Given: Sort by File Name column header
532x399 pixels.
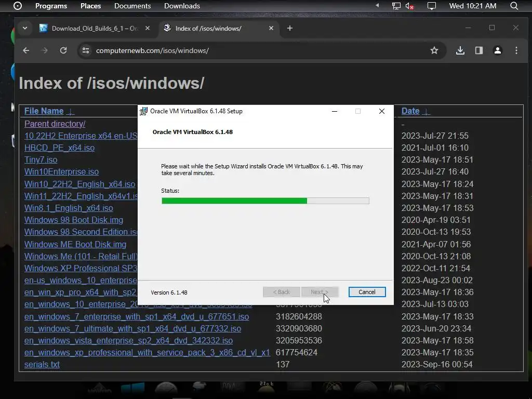Looking at the screenshot, I should (x=44, y=111).
